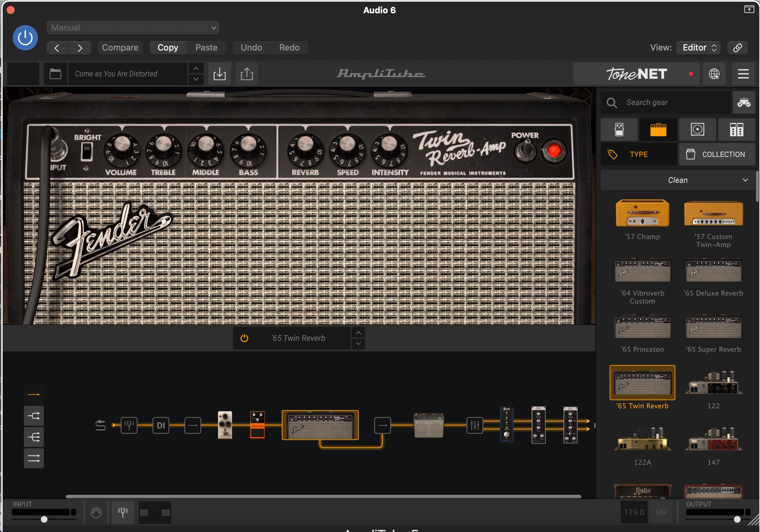Toggle the tuner button in bottom bar
Viewport: 760px width, 532px height.
tap(123, 512)
